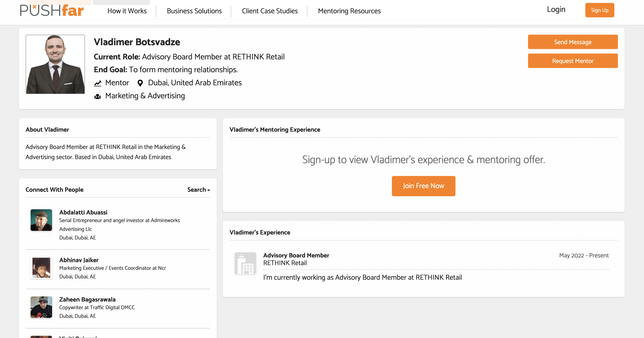Click the Request Mentor button
The image size is (644, 338).
click(573, 61)
